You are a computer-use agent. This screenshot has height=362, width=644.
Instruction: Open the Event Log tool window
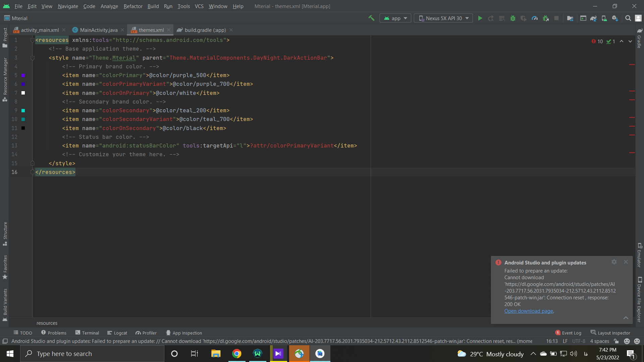coord(568,333)
